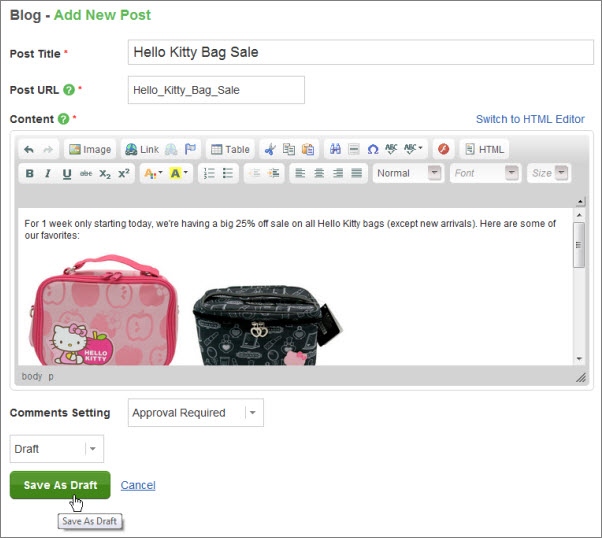Align text to the right
This screenshot has height=538, width=602.
point(338,174)
